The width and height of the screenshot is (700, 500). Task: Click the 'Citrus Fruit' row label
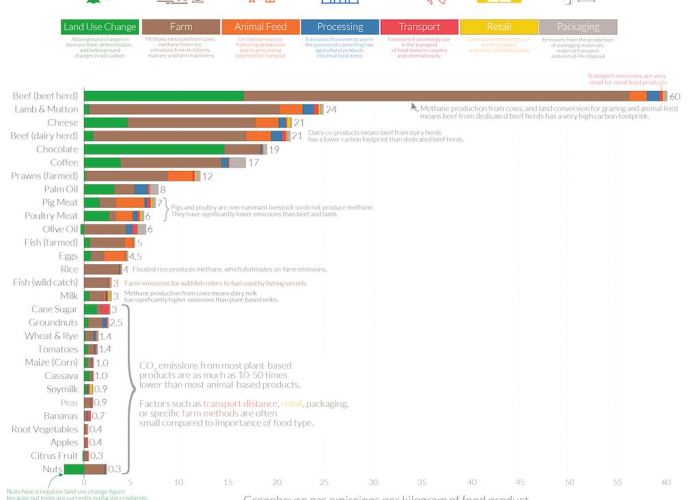click(54, 456)
